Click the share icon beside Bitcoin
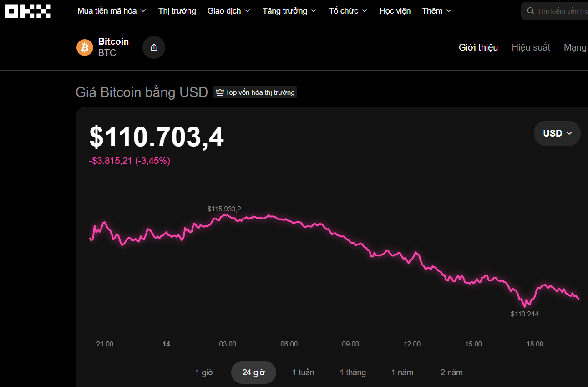This screenshot has width=588, height=387. tap(154, 47)
